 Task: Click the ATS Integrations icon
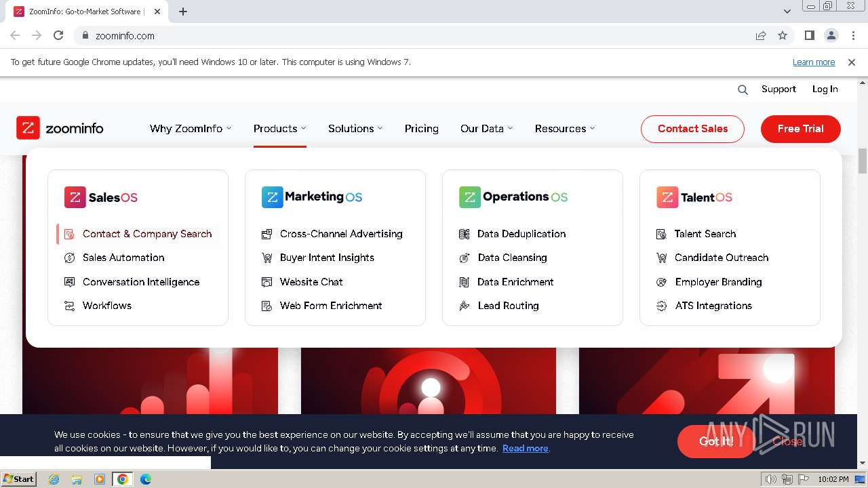click(661, 306)
